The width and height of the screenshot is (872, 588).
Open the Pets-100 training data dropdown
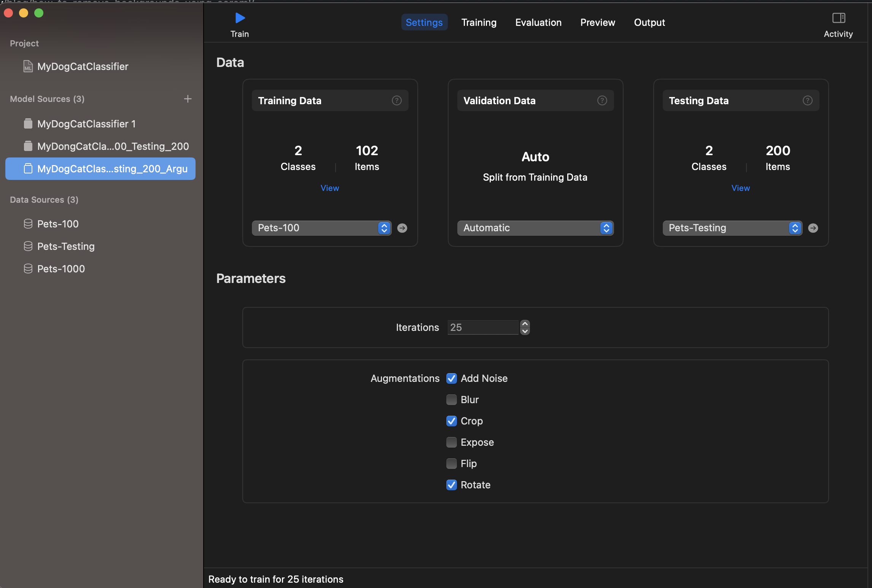(321, 228)
